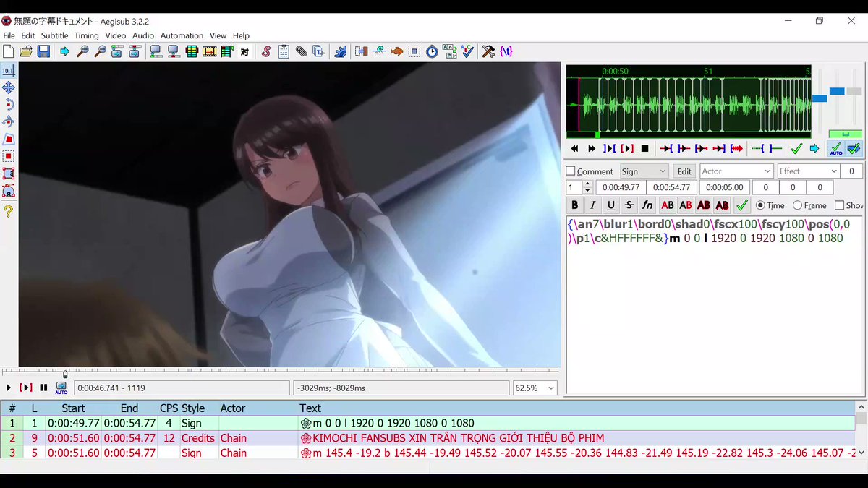Viewport: 868px width, 488px height.
Task: Create a new subtitle file
Action: click(x=9, y=51)
